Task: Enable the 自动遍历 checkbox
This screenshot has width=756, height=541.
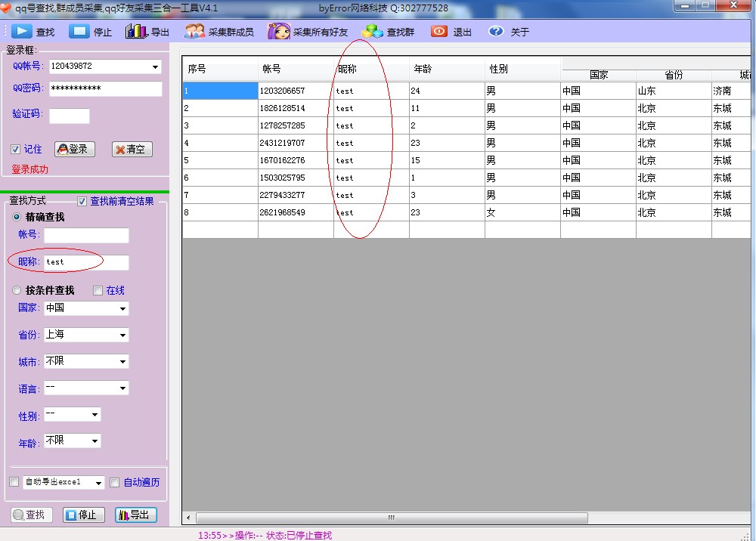Action: (x=115, y=482)
